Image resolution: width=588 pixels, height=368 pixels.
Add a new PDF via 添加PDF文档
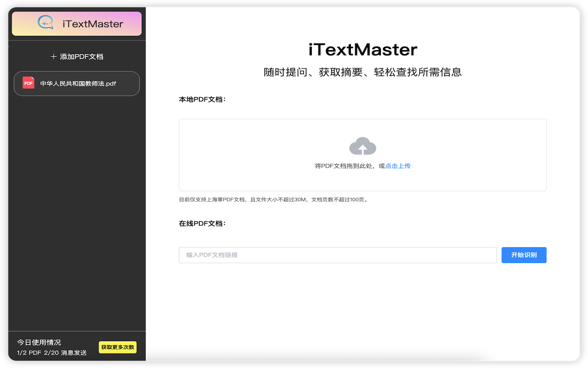77,57
